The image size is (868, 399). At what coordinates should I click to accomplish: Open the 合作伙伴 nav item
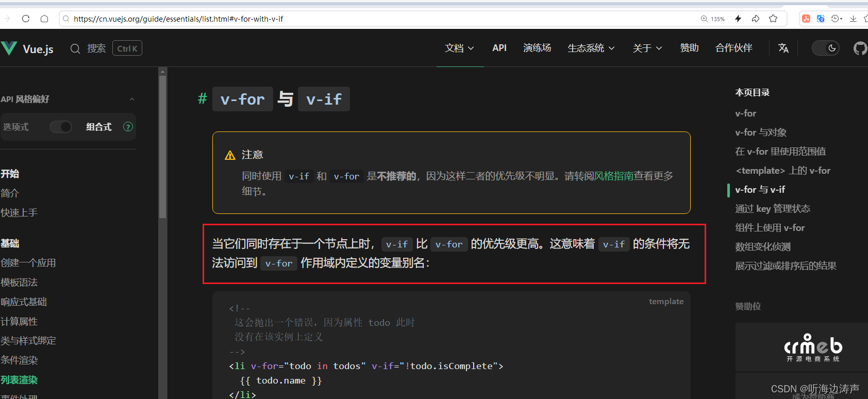click(x=734, y=48)
